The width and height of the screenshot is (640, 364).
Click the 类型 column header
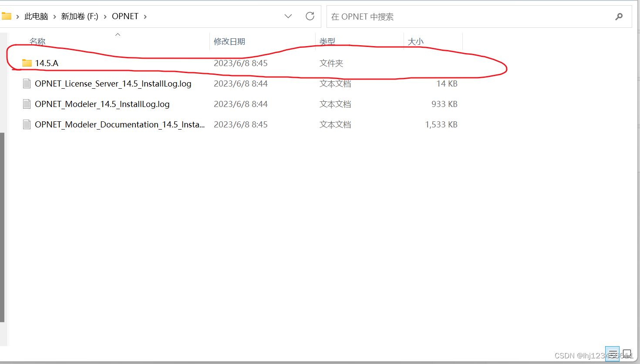coord(327,41)
